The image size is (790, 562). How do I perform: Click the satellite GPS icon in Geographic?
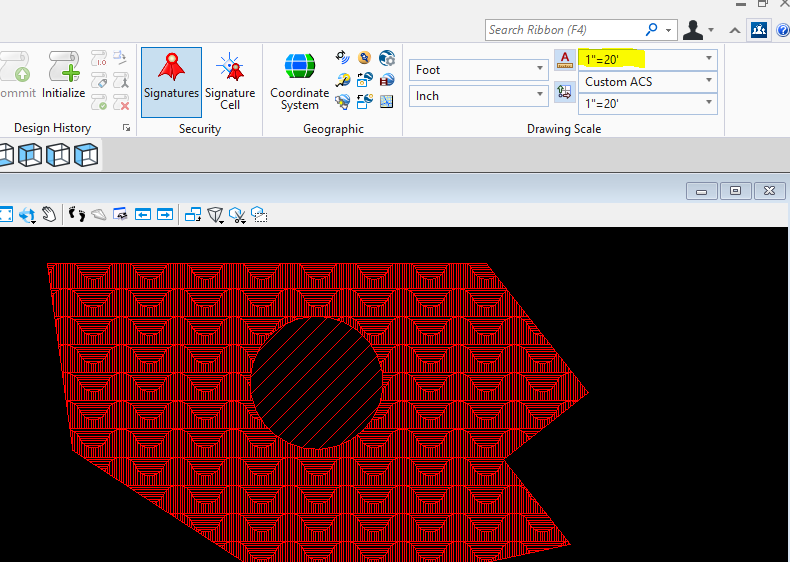[x=343, y=58]
